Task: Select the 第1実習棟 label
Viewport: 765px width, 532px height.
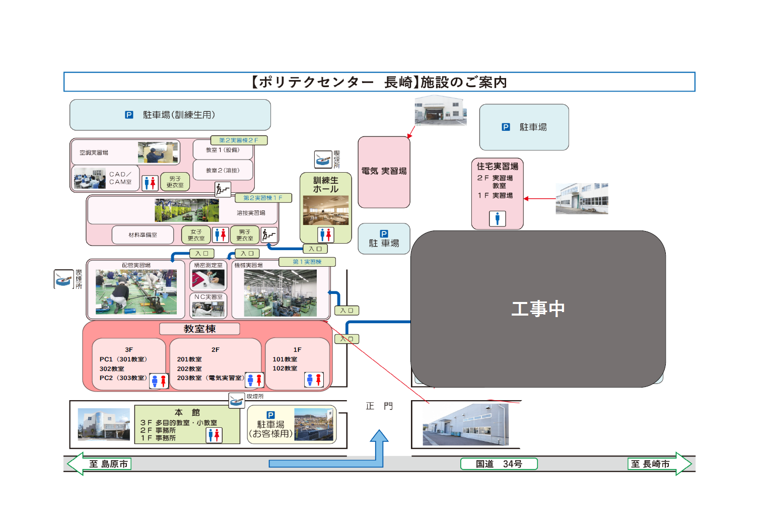Action: coord(307,262)
